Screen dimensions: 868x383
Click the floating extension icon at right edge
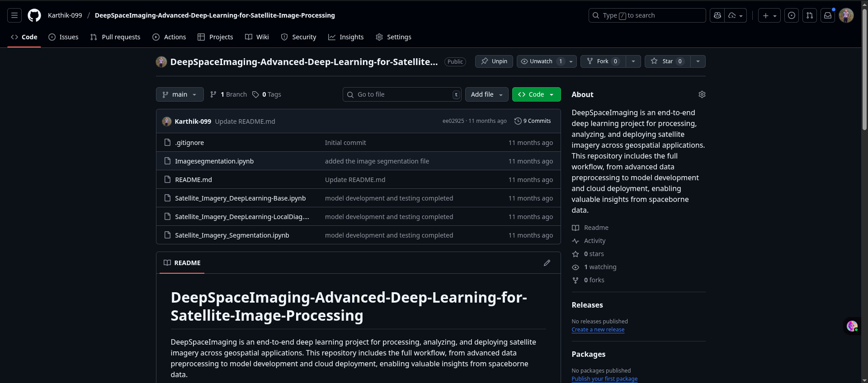tap(852, 326)
